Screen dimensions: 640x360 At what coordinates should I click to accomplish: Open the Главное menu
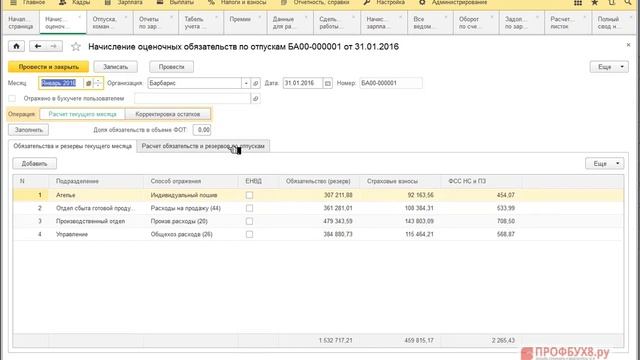pyautogui.click(x=28, y=2)
